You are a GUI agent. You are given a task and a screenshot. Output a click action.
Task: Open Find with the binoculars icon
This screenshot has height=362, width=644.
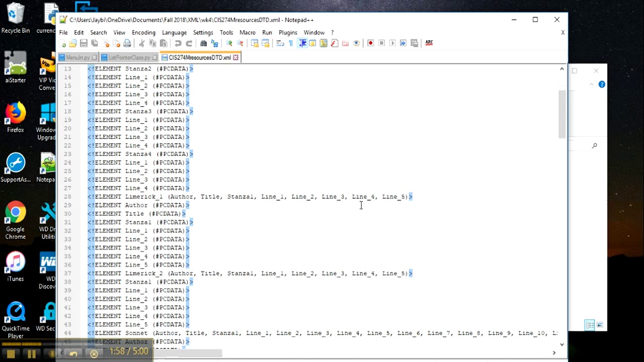(203, 43)
